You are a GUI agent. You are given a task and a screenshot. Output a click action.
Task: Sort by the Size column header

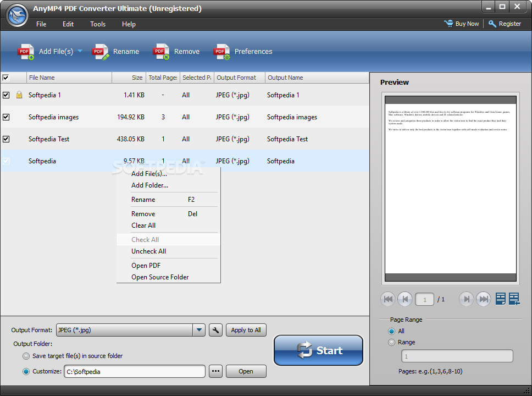[129, 78]
